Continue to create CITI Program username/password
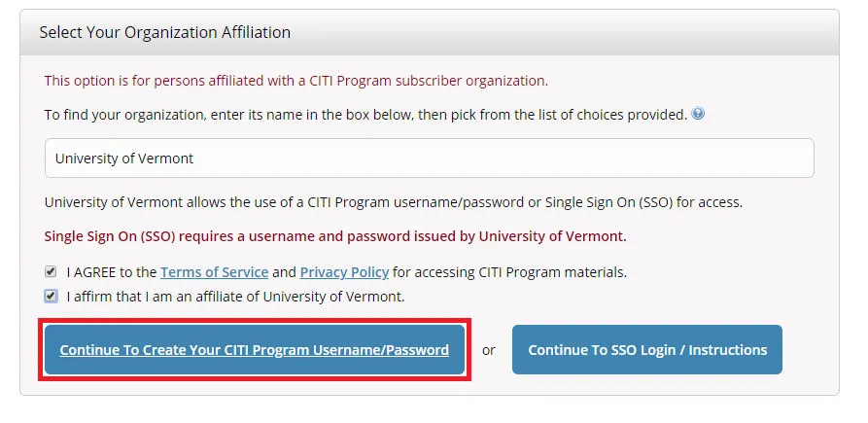This screenshot has width=868, height=423. tap(254, 350)
